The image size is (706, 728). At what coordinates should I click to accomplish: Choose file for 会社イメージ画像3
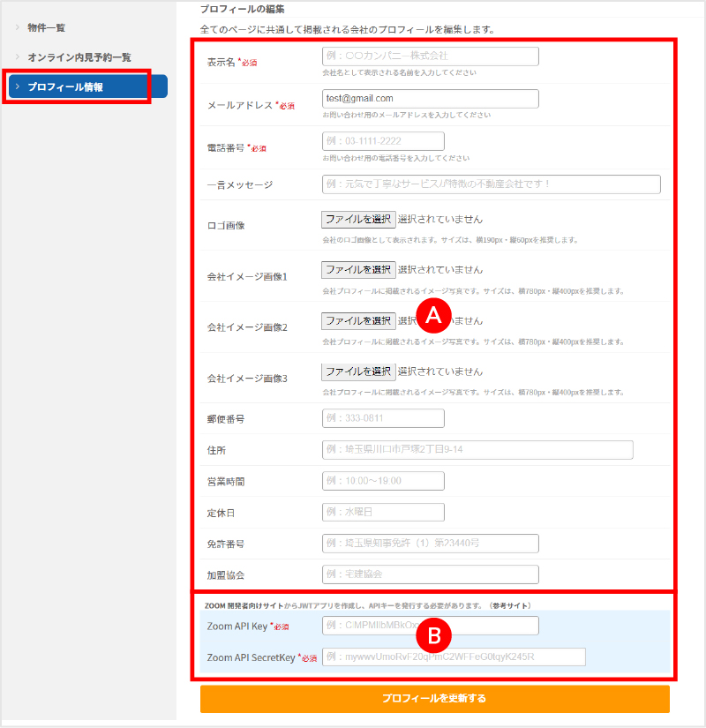click(x=357, y=372)
